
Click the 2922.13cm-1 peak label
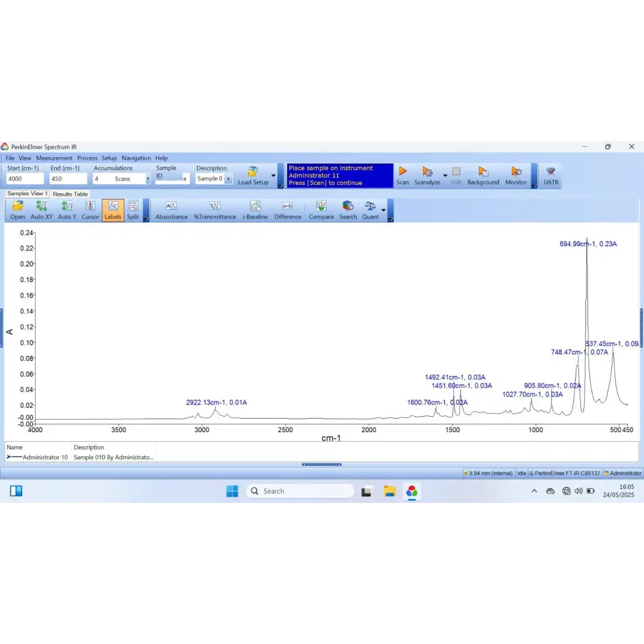pyautogui.click(x=216, y=402)
